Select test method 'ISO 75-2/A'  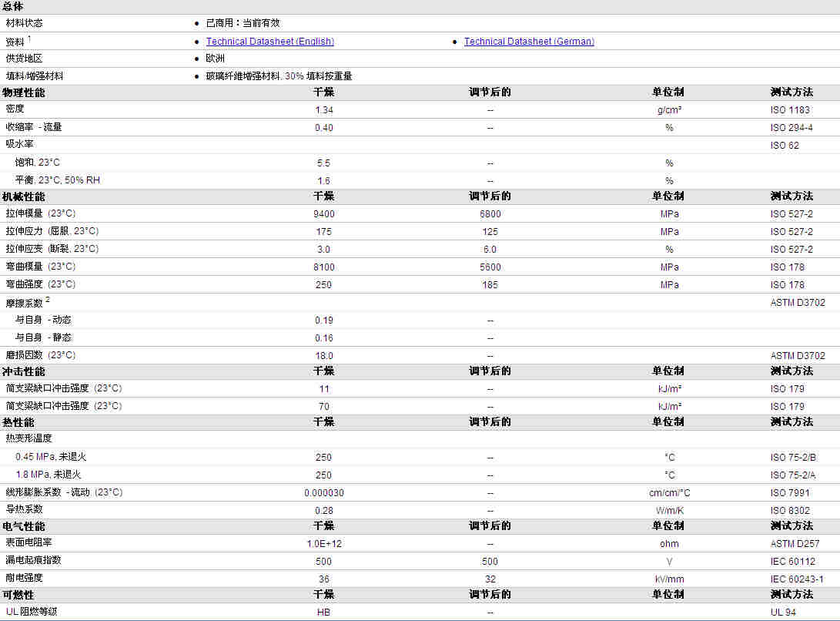coord(793,475)
